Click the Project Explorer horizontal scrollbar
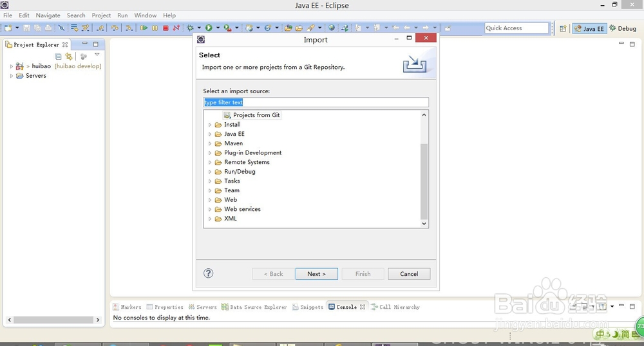Screen dimensions: 644x346 coord(53,320)
